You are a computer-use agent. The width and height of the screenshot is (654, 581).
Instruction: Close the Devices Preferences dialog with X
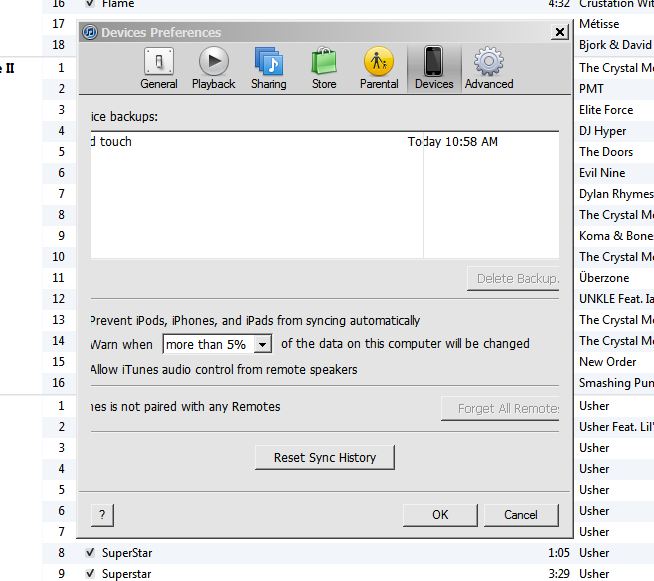point(560,32)
